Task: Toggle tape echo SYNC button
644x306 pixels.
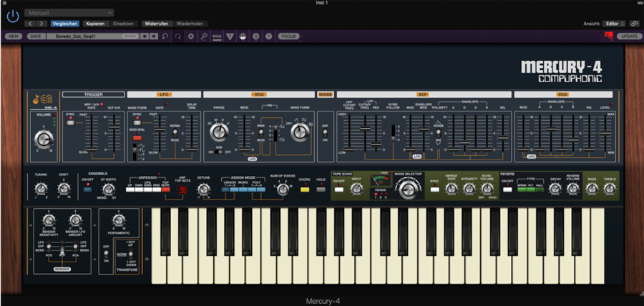Action: 434,189
